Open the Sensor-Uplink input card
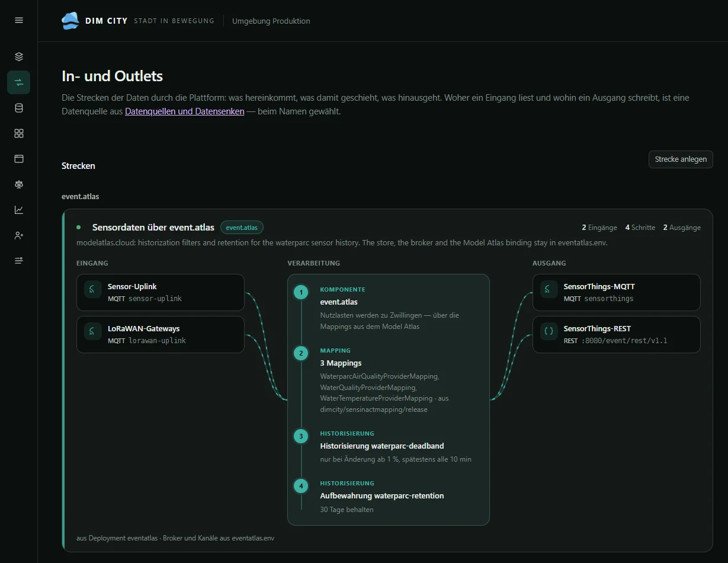 (x=161, y=292)
